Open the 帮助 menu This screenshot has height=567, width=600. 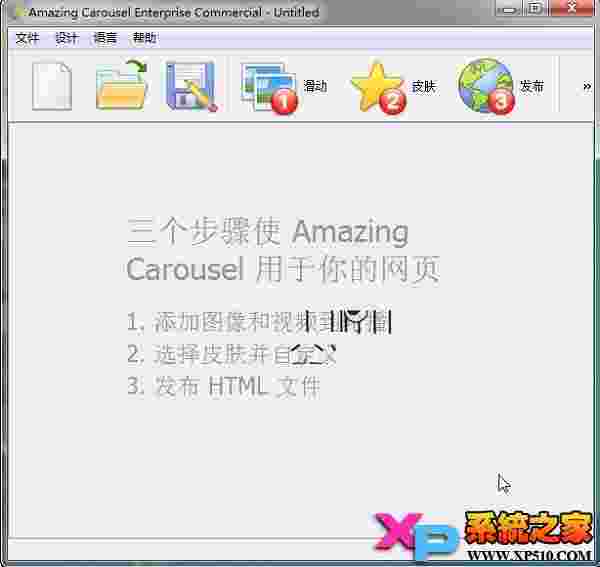[x=144, y=38]
